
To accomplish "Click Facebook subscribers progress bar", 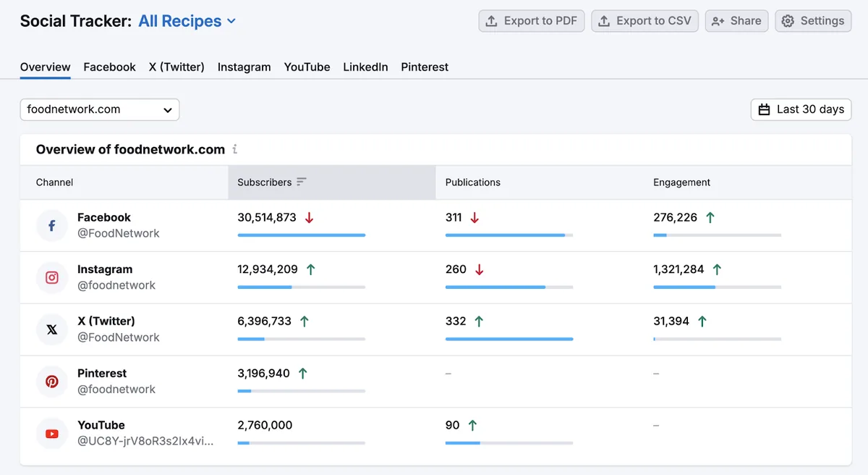I will [x=302, y=235].
